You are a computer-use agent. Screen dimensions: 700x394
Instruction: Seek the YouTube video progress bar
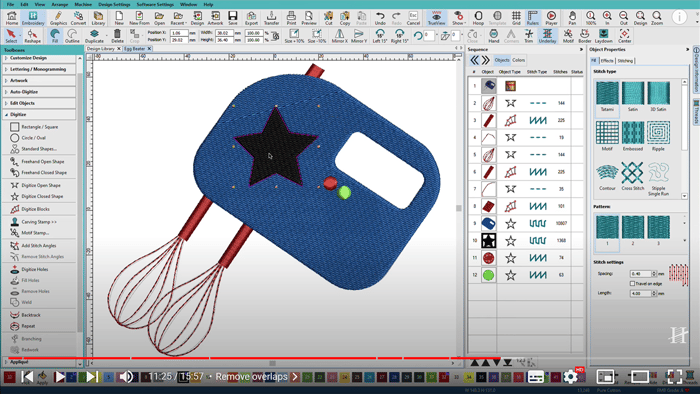(350, 358)
